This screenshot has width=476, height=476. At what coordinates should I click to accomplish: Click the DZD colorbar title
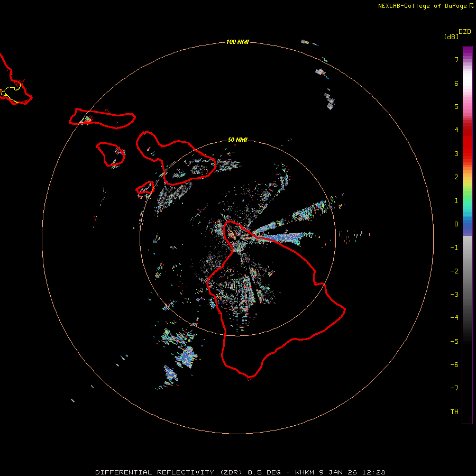pos(465,32)
